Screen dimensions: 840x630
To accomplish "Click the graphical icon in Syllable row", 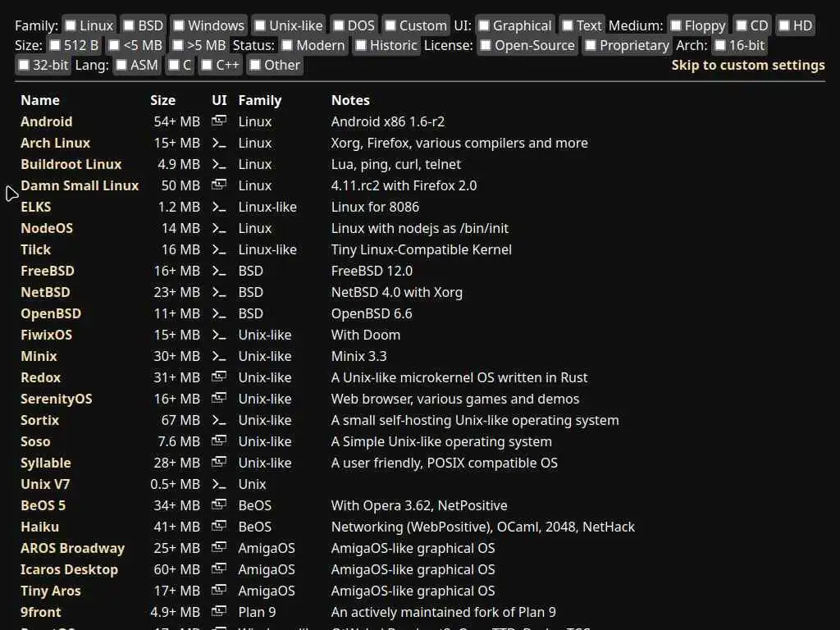I will click(218, 463).
